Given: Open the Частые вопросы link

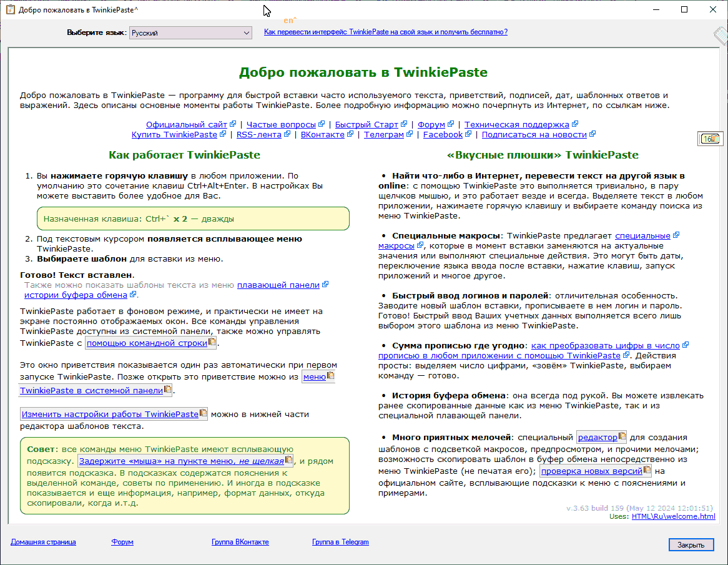Looking at the screenshot, I should click(x=281, y=124).
